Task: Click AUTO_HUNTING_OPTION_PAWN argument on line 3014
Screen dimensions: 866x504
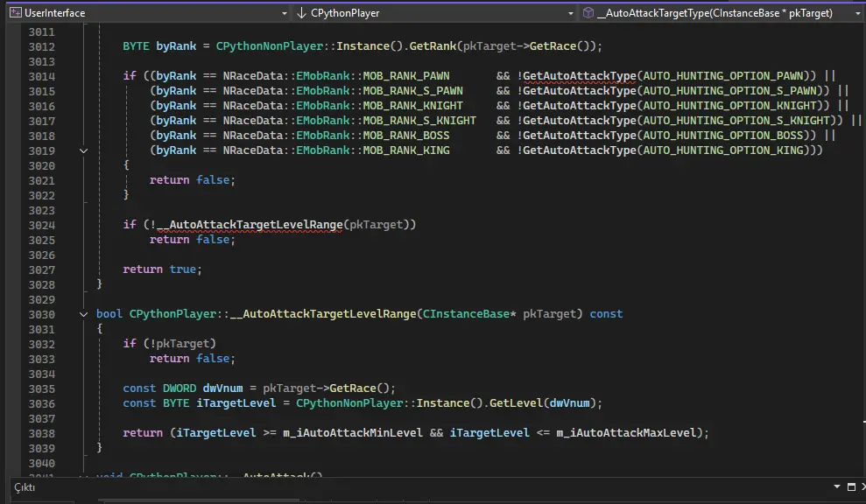Action: pos(723,75)
